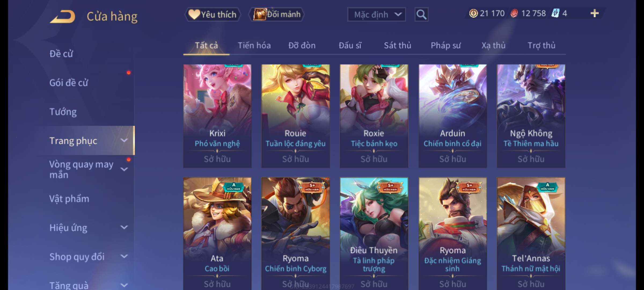Switch to the Sát thủ tab
Image resolution: width=644 pixels, height=290 pixels.
tap(397, 45)
